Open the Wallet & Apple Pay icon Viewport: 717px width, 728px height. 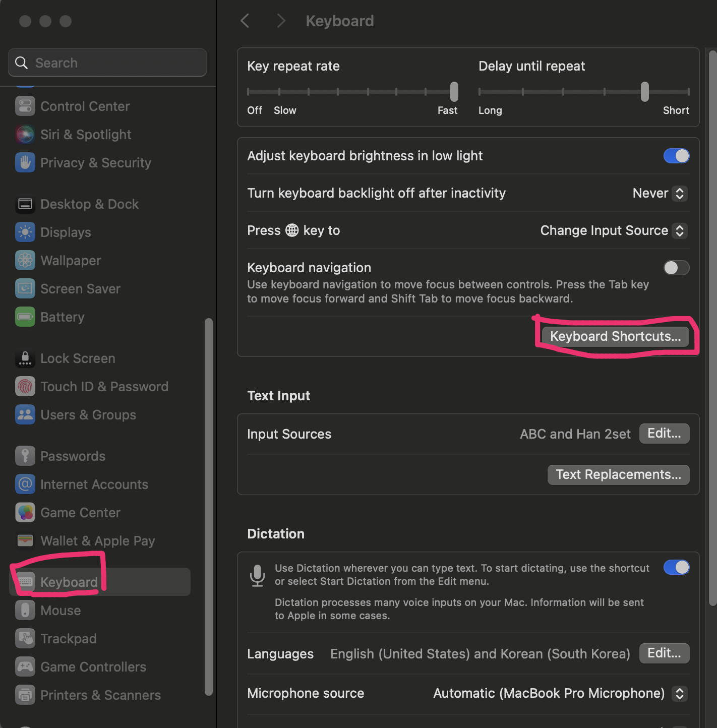tap(25, 541)
